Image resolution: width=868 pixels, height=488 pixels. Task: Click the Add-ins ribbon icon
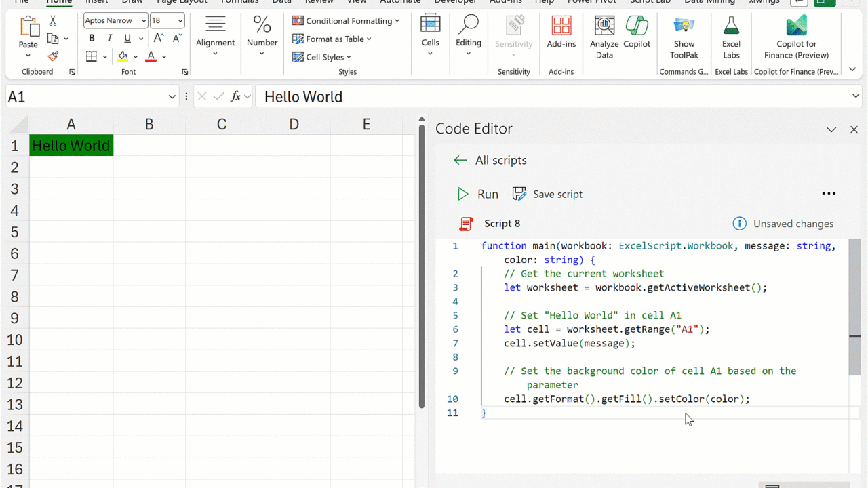pyautogui.click(x=561, y=33)
